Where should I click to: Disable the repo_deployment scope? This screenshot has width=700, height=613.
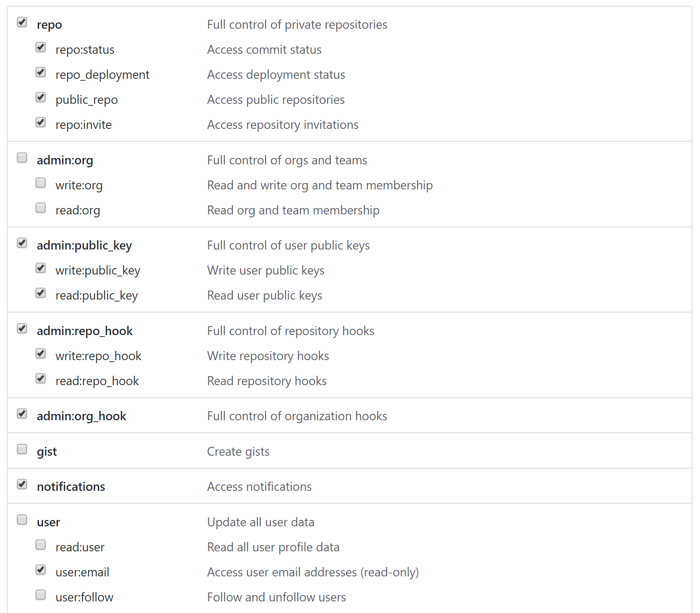pyautogui.click(x=41, y=72)
